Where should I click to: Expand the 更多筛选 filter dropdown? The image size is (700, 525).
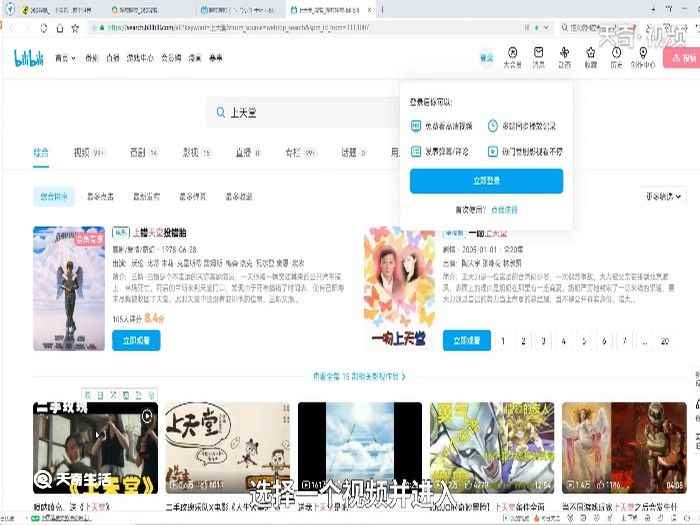point(663,196)
